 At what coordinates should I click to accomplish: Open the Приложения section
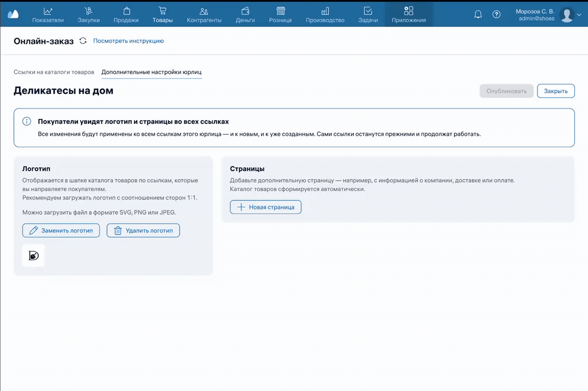pos(408,14)
